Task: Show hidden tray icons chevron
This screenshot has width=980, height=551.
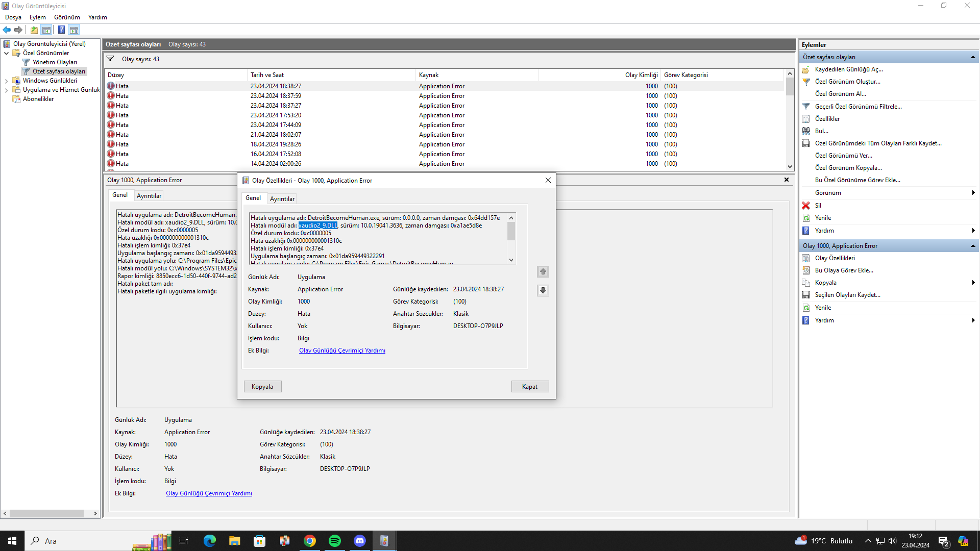Action: click(x=868, y=541)
